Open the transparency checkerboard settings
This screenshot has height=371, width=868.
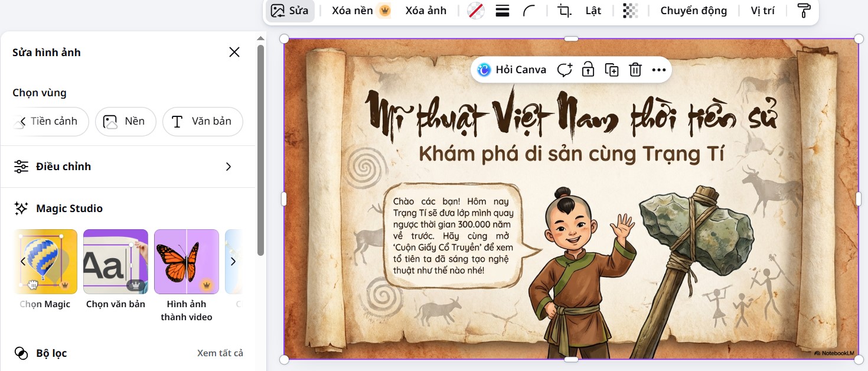[x=630, y=10]
